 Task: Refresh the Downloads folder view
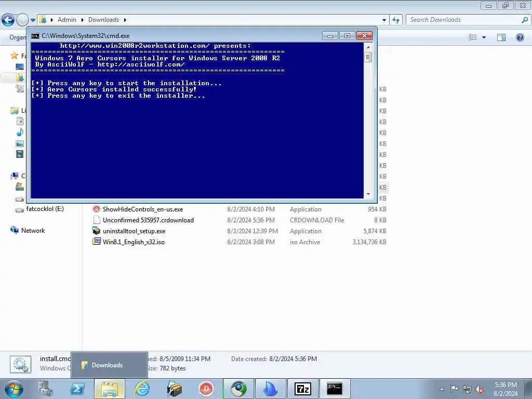tap(395, 20)
